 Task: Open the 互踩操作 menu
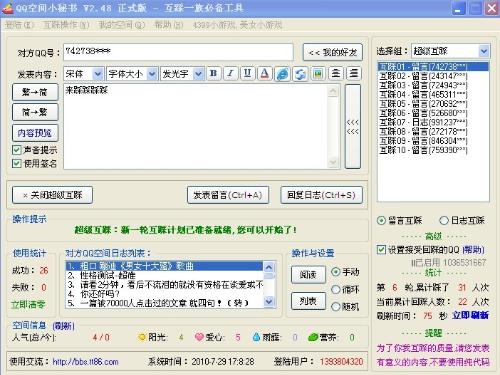(66, 25)
